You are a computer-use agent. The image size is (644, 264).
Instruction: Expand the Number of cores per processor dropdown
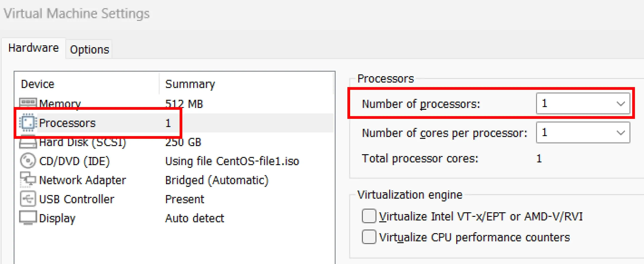click(x=583, y=132)
